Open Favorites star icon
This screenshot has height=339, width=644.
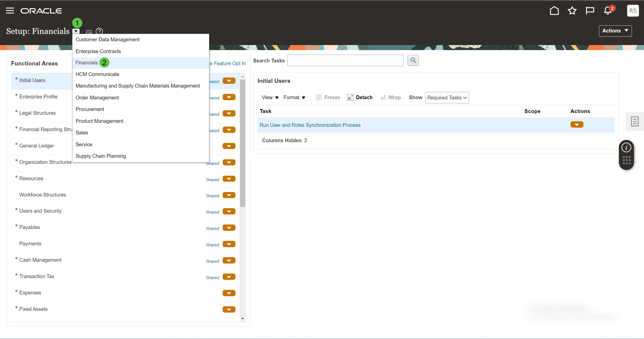tap(572, 11)
